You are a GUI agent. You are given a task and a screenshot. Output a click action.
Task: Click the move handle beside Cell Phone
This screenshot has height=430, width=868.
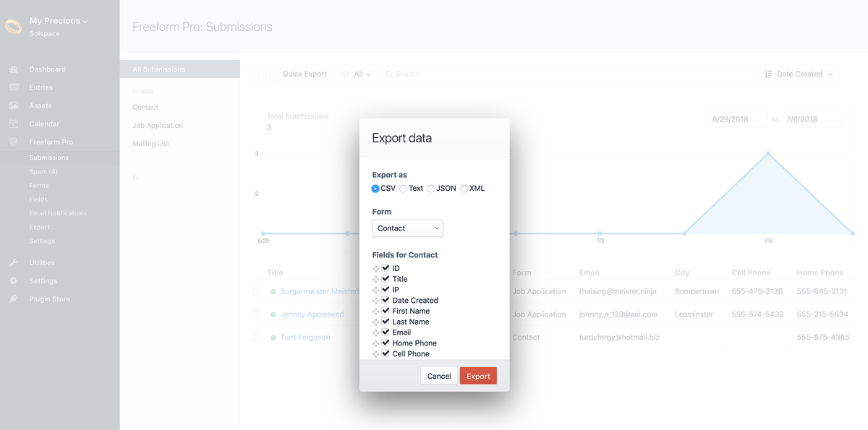[376, 354]
